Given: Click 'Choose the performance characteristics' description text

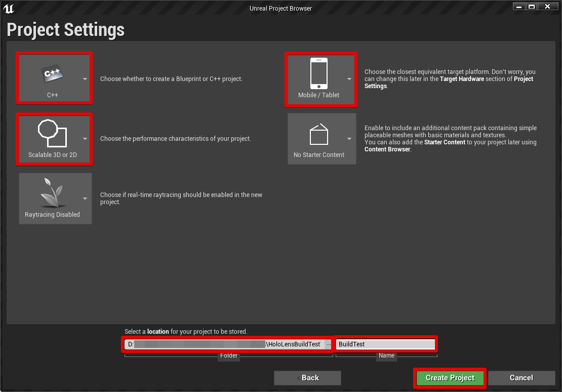Looking at the screenshot, I should tap(176, 139).
